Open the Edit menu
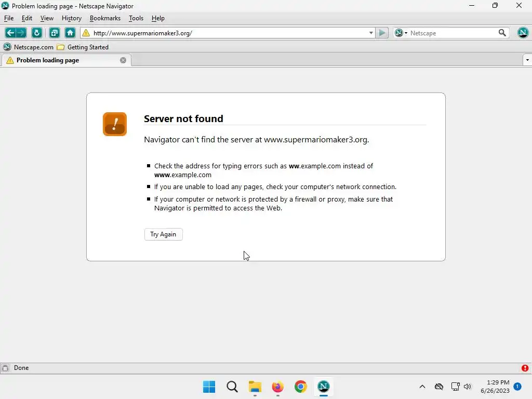The image size is (532, 399). [27, 18]
